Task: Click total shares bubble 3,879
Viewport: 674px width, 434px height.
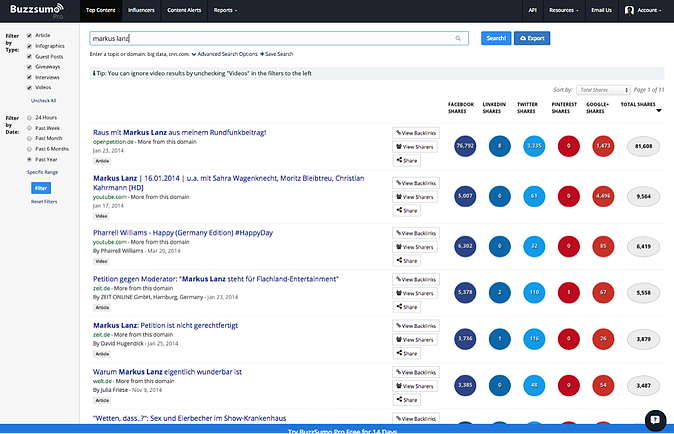Action: (x=643, y=339)
